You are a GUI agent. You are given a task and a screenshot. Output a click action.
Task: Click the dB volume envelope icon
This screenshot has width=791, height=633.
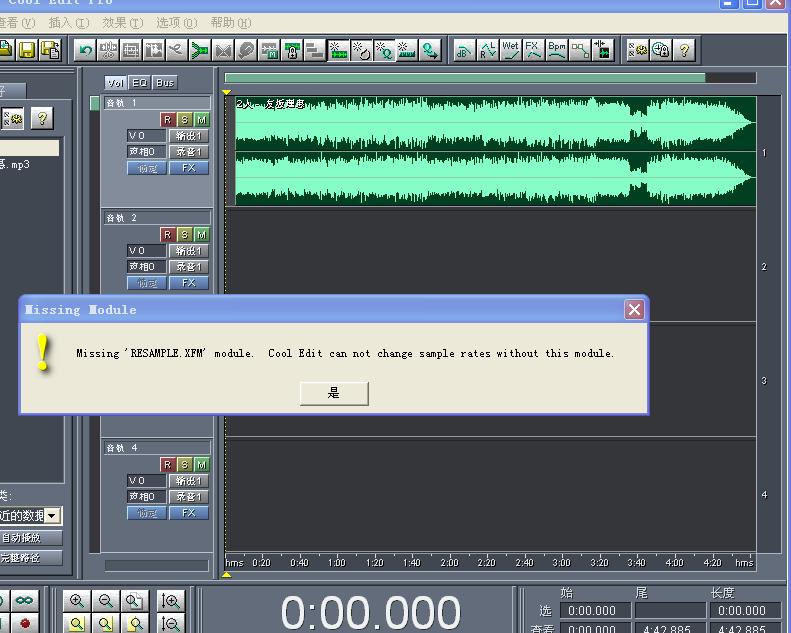pos(464,50)
